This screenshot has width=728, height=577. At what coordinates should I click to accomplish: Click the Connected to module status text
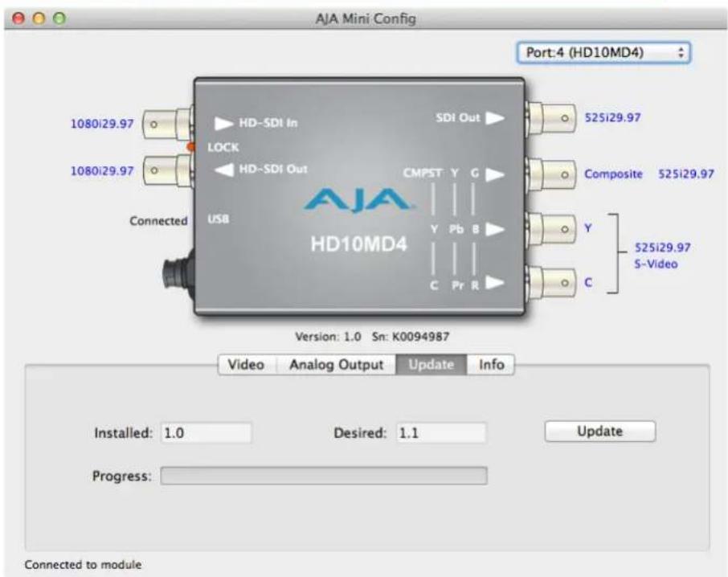coord(83,565)
